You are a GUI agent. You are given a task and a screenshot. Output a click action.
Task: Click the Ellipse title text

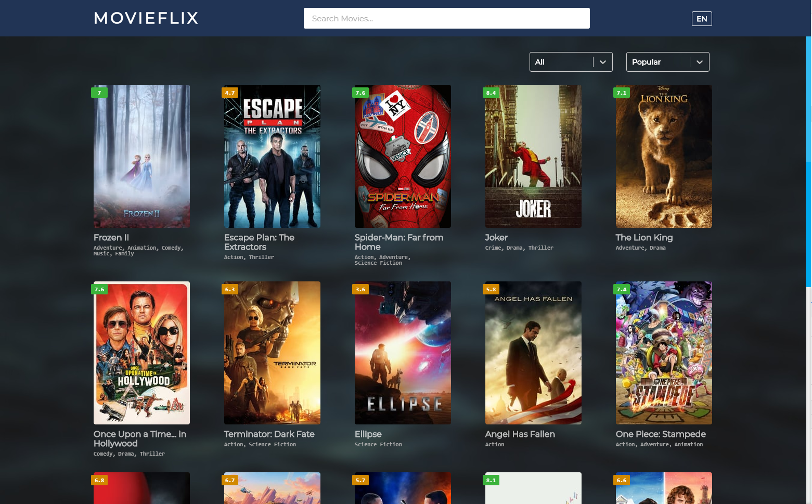pyautogui.click(x=368, y=434)
